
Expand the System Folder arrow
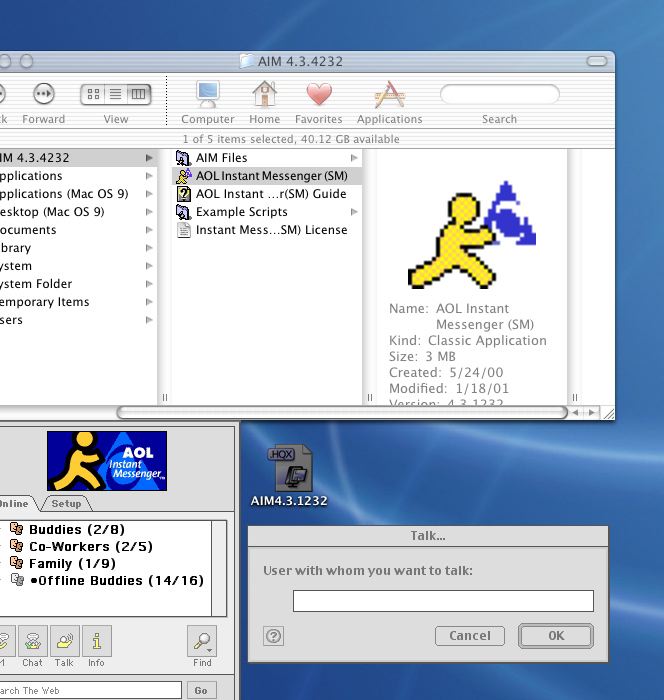149,284
